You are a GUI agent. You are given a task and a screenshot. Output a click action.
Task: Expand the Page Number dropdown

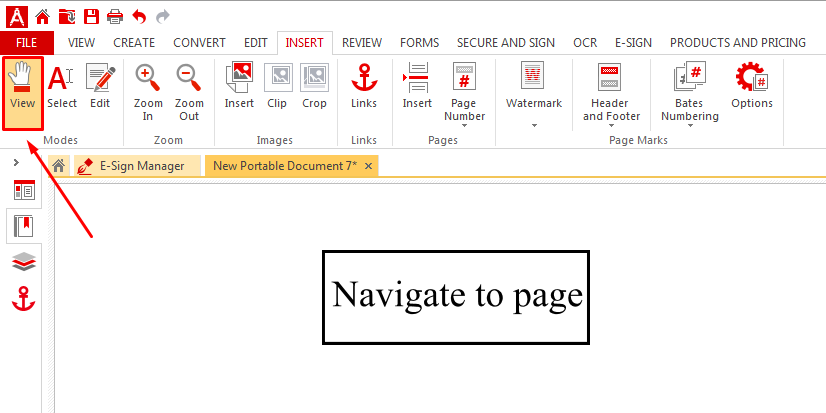[464, 126]
